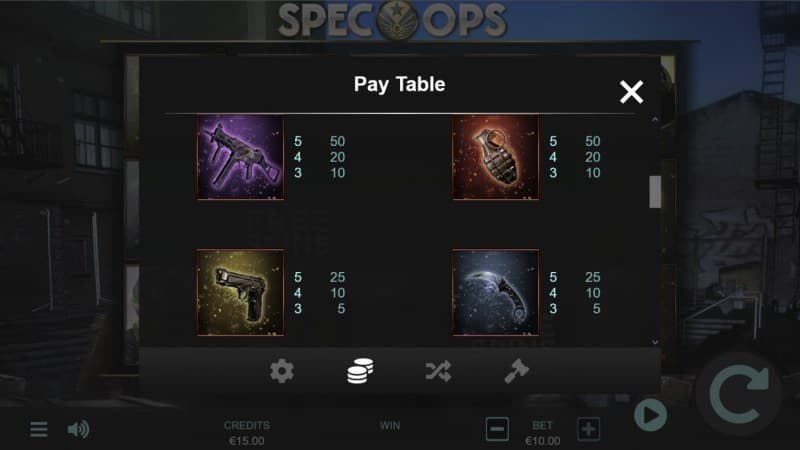Increase the bet with plus button
The image size is (800, 450).
(x=588, y=429)
